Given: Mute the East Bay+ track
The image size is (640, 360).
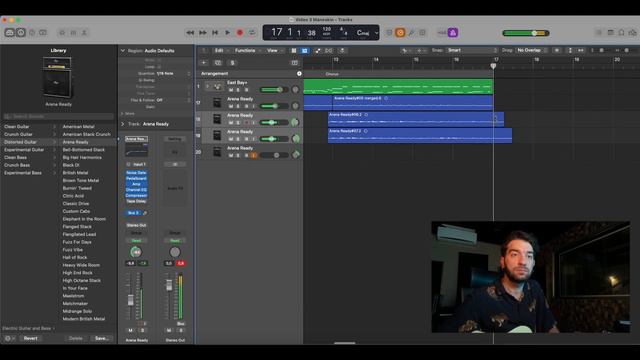Looking at the screenshot, I should click(231, 90).
